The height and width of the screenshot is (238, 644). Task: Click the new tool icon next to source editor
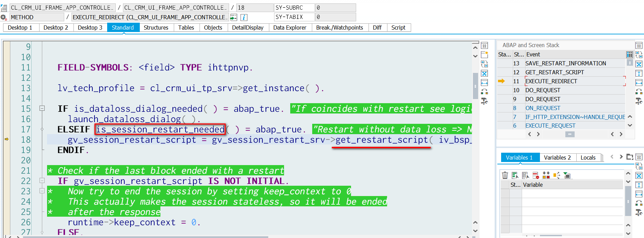[x=484, y=55]
